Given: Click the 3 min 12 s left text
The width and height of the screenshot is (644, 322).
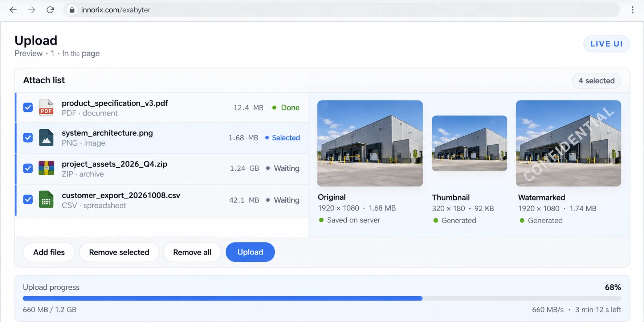Looking at the screenshot, I should [x=598, y=310].
